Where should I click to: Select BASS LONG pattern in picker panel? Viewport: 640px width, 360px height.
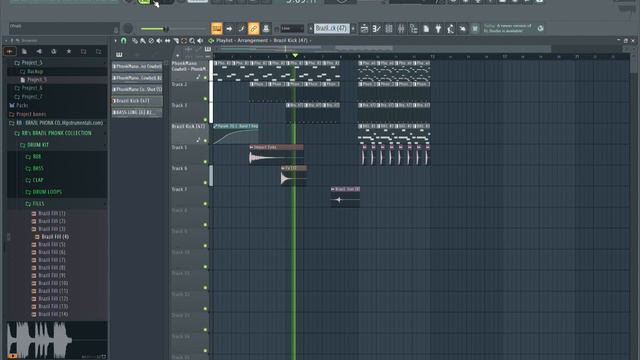pyautogui.click(x=137, y=112)
